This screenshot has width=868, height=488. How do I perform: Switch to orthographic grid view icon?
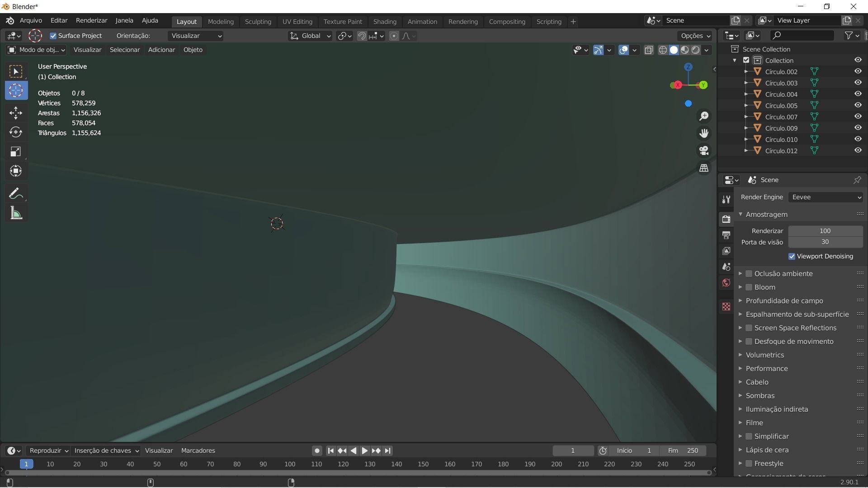(704, 168)
